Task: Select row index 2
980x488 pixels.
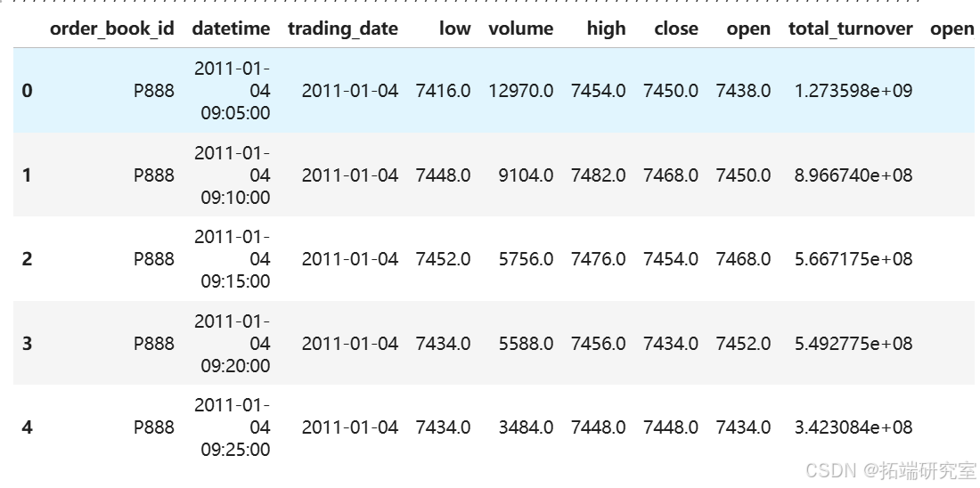Action: click(x=27, y=259)
